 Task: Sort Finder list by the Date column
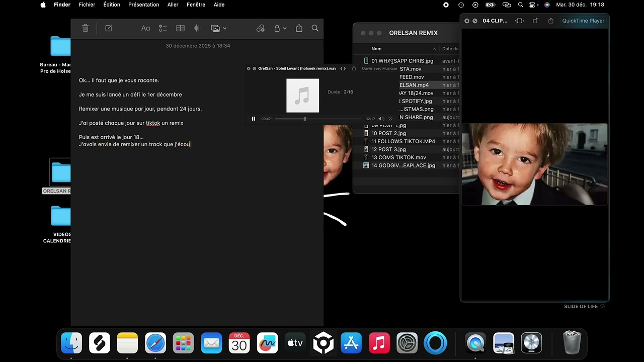click(x=450, y=49)
